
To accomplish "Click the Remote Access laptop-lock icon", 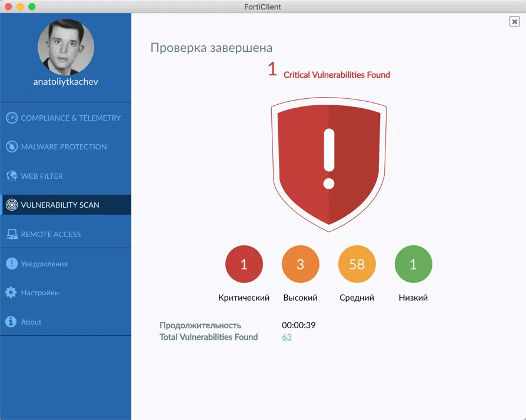I will 12,234.
